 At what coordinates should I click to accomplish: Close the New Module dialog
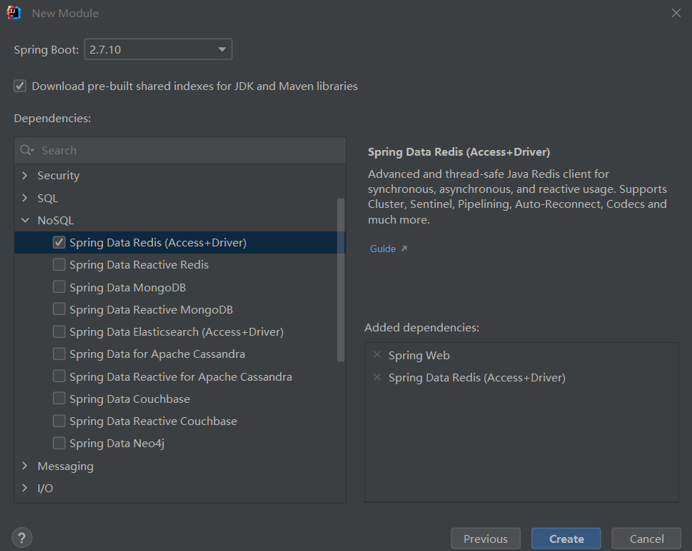(676, 13)
